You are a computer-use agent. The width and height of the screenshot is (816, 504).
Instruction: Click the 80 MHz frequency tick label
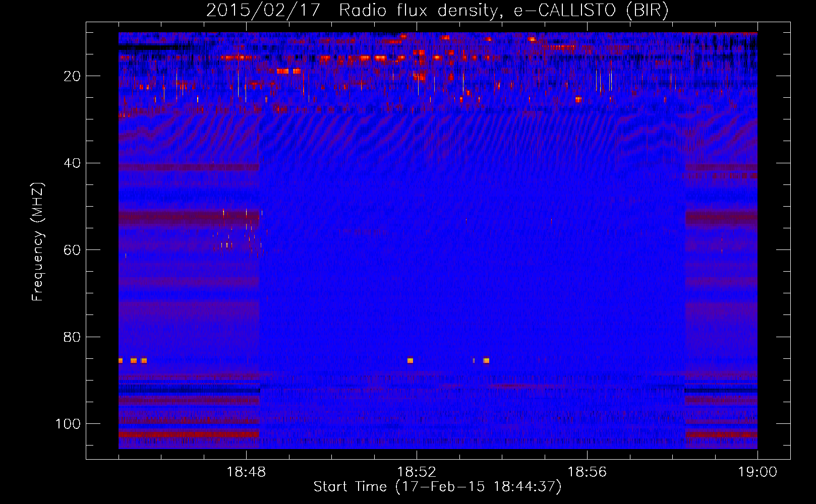coord(72,337)
